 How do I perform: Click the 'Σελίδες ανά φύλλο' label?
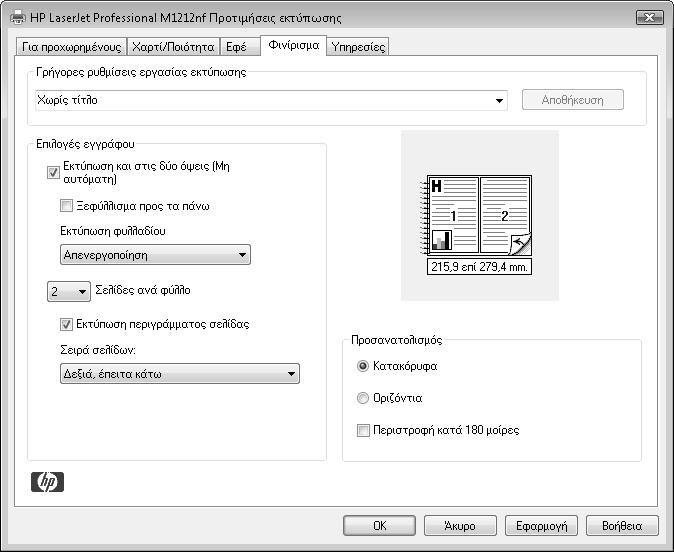click(x=143, y=290)
